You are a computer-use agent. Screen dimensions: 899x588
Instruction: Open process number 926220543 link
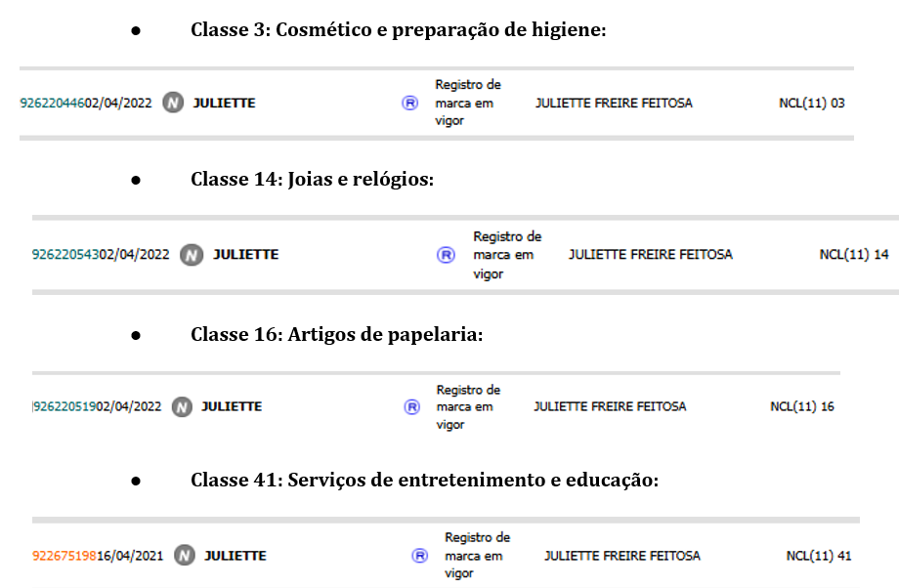point(65,255)
